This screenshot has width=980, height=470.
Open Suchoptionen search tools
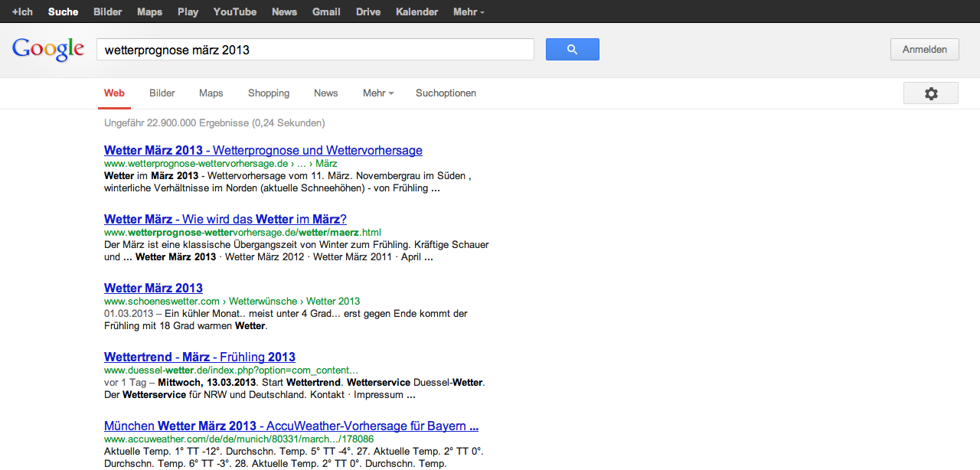(446, 93)
